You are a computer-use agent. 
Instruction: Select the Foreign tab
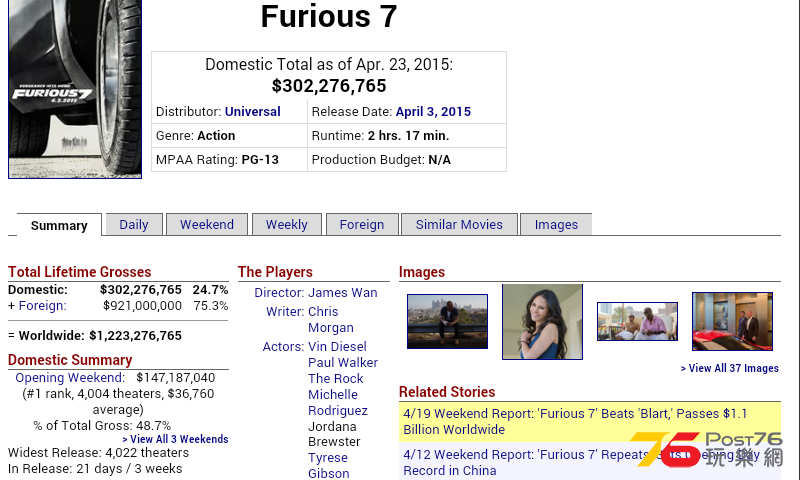[x=362, y=225]
